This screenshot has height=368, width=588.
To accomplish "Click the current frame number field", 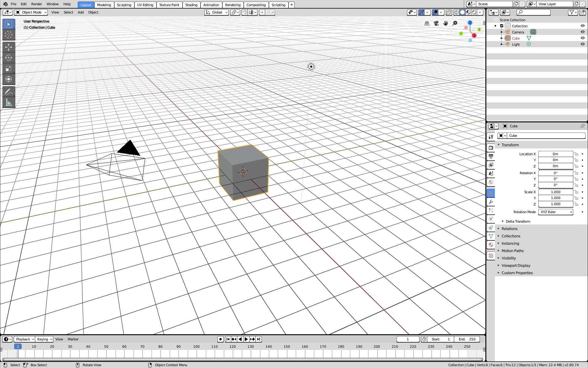I will (408, 339).
